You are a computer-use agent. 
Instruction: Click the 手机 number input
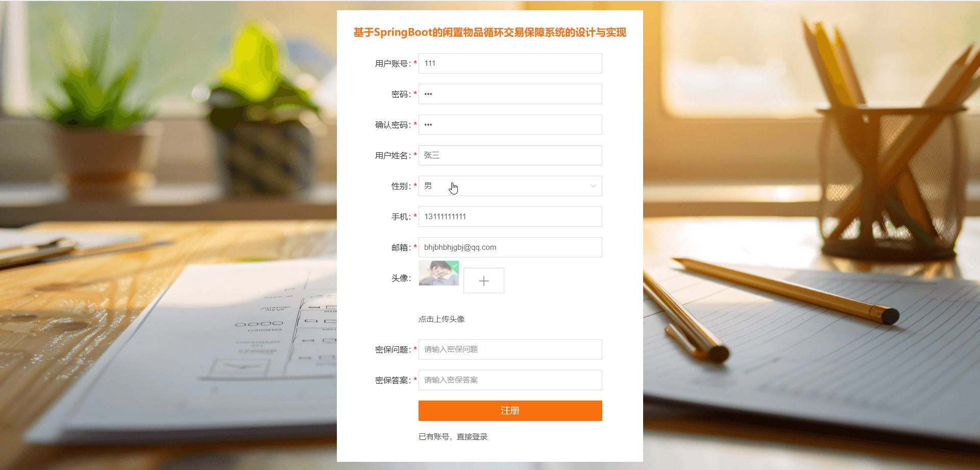pos(510,217)
